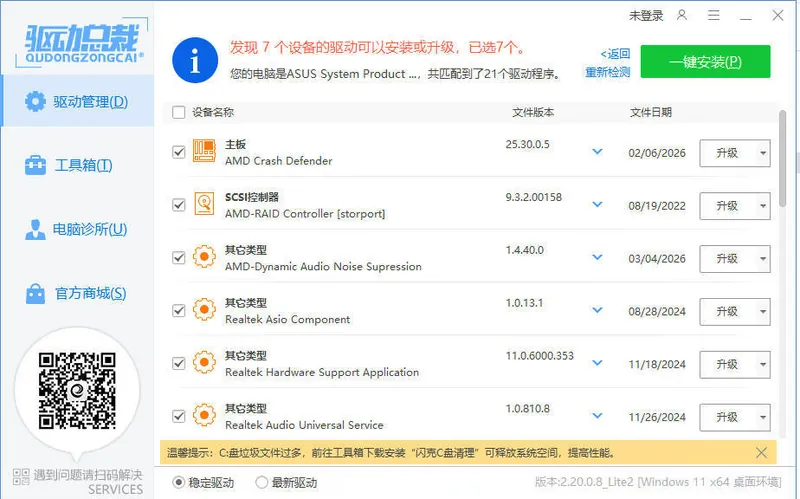
Task: Click date text 02/06/2026
Action: [657, 153]
